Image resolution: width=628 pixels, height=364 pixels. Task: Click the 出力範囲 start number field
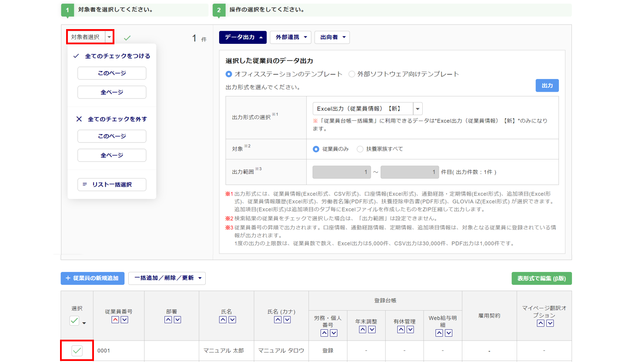342,172
